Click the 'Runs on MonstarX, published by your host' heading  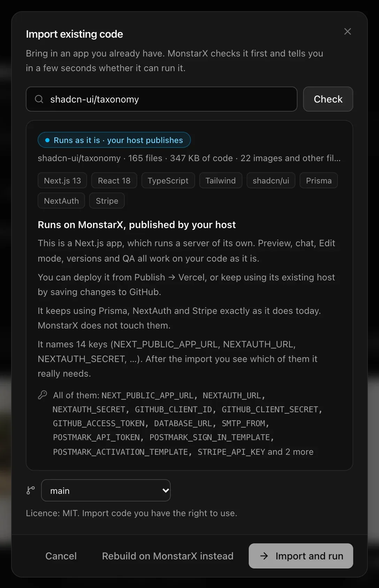pos(137,225)
